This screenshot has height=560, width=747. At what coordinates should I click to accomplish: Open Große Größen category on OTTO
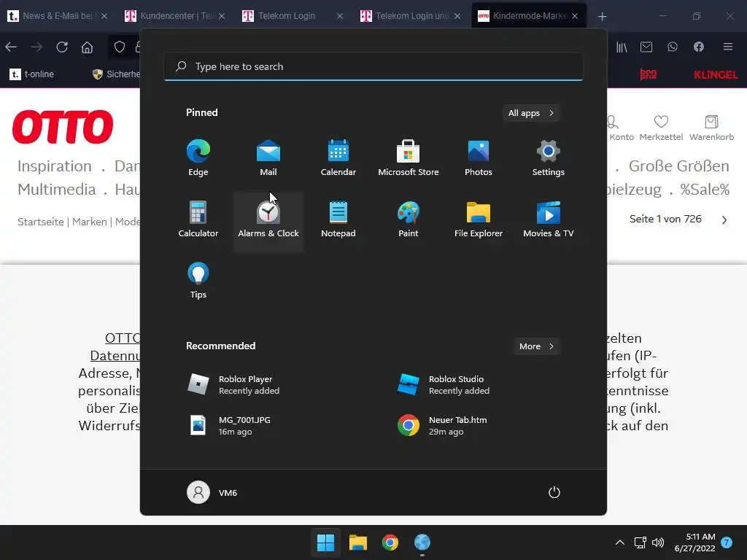pyautogui.click(x=679, y=166)
